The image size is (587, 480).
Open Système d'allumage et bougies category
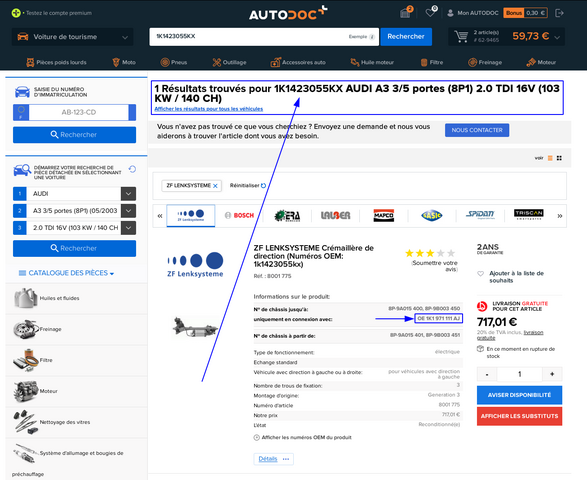[76, 460]
